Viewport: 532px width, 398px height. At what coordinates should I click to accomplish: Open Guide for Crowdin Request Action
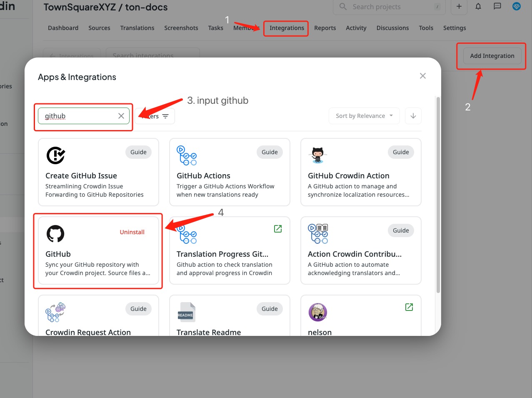pyautogui.click(x=138, y=309)
